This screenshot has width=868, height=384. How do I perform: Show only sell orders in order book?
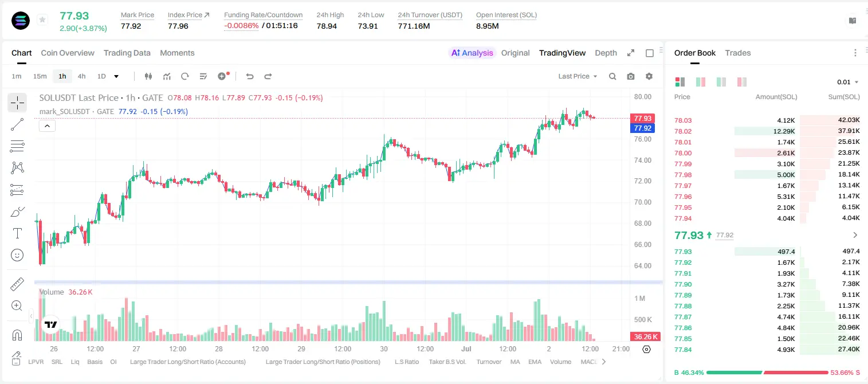(x=742, y=82)
